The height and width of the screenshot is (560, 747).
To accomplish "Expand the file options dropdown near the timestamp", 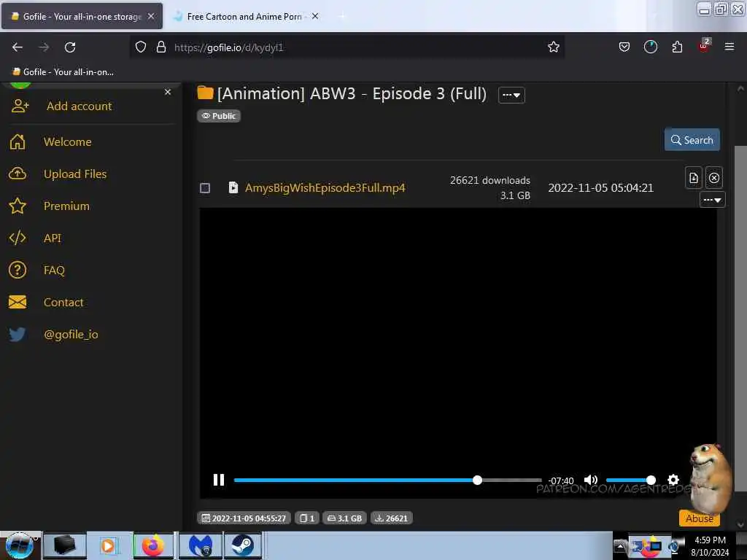I will pyautogui.click(x=712, y=200).
